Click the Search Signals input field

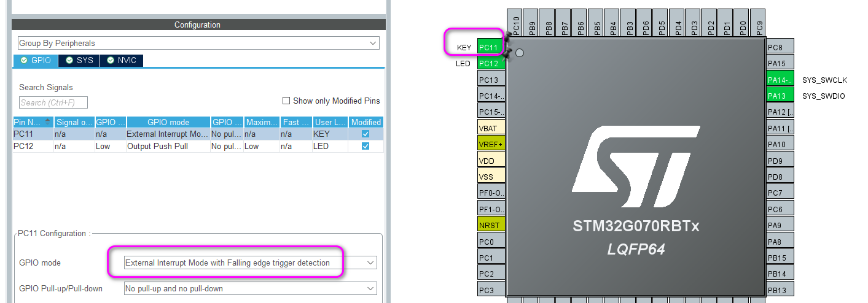pos(53,102)
